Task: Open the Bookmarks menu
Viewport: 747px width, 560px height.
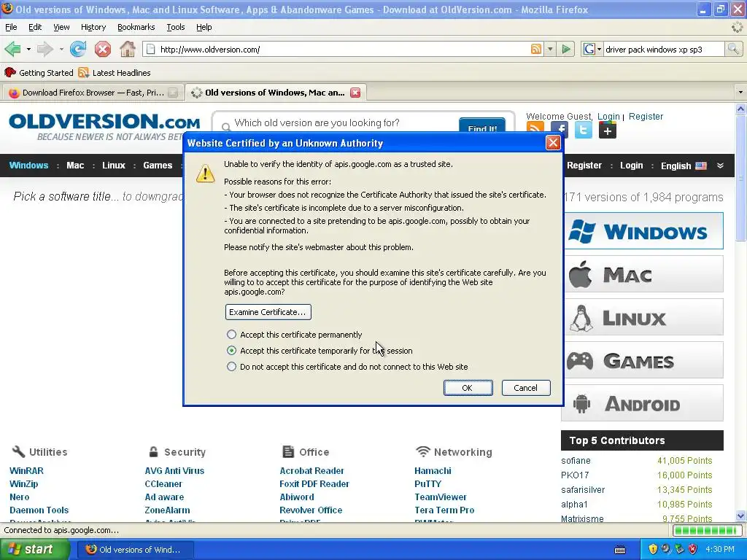Action: (136, 27)
